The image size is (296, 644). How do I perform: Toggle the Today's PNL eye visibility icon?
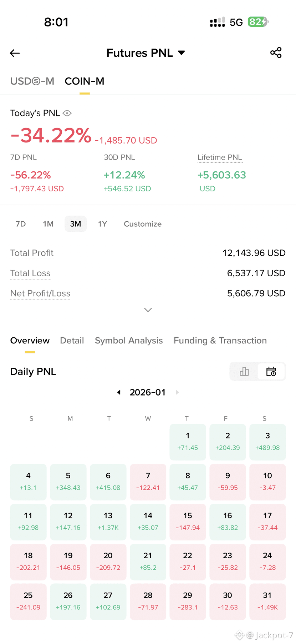(x=67, y=113)
